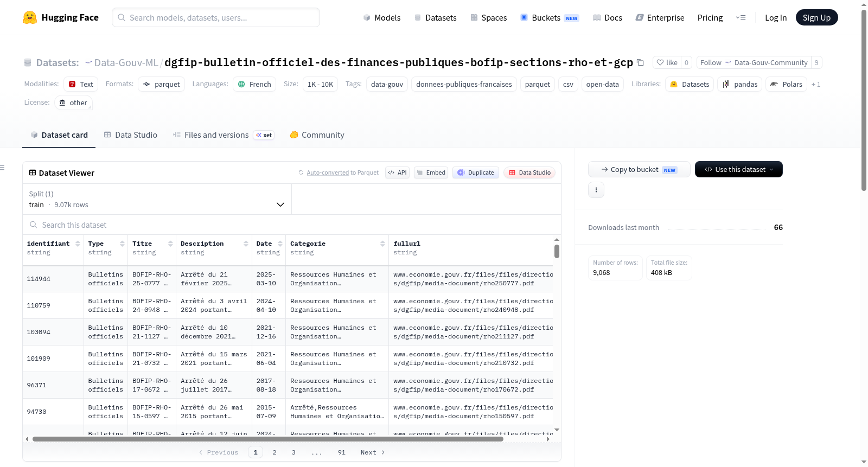The height and width of the screenshot is (467, 868).
Task: Open Spaces in the top navigation
Action: coord(489,17)
